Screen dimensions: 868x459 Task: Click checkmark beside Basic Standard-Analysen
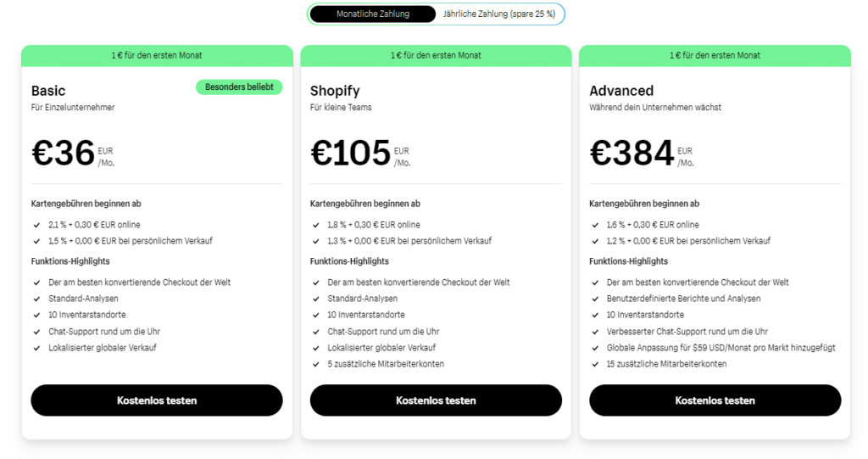[x=36, y=299]
